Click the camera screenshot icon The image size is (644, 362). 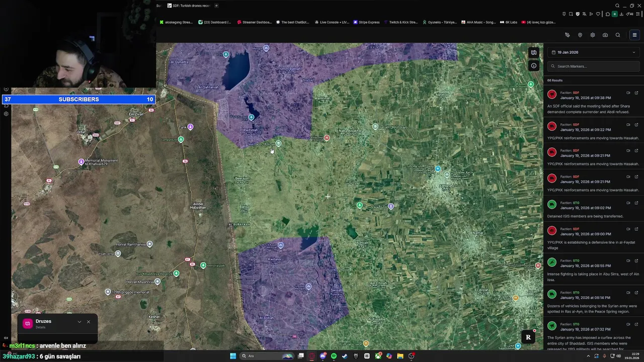[x=605, y=35]
